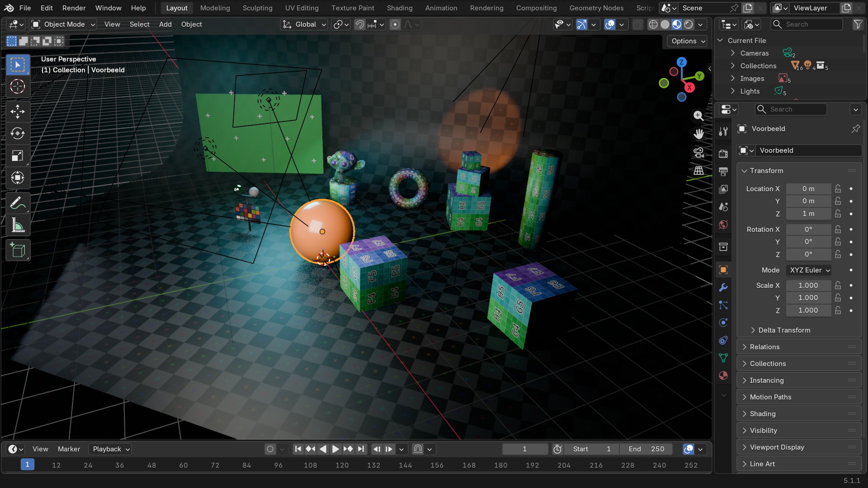Open the Playback dropdown in timeline
The height and width of the screenshot is (488, 868).
[111, 449]
